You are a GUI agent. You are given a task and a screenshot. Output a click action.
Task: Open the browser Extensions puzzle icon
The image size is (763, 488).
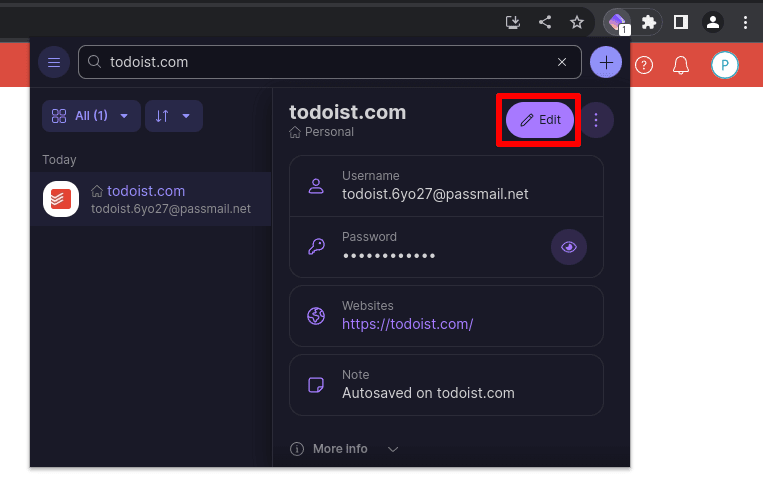pos(649,22)
